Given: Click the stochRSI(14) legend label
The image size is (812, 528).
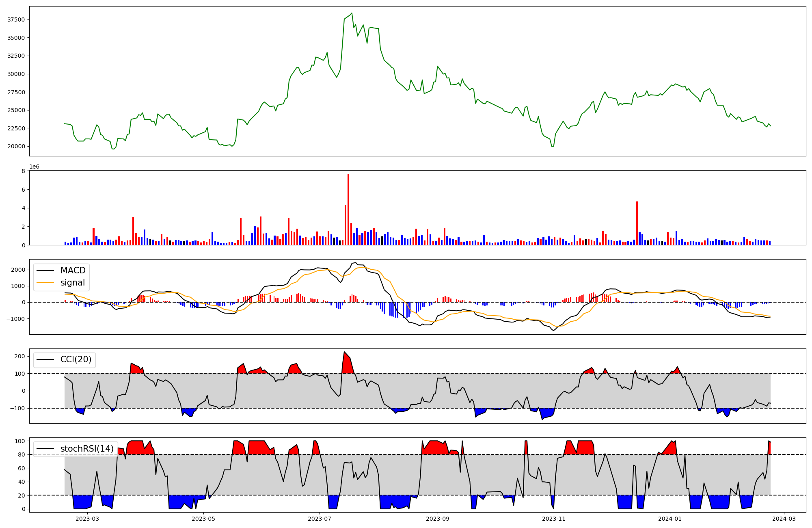Looking at the screenshot, I should point(87,449).
